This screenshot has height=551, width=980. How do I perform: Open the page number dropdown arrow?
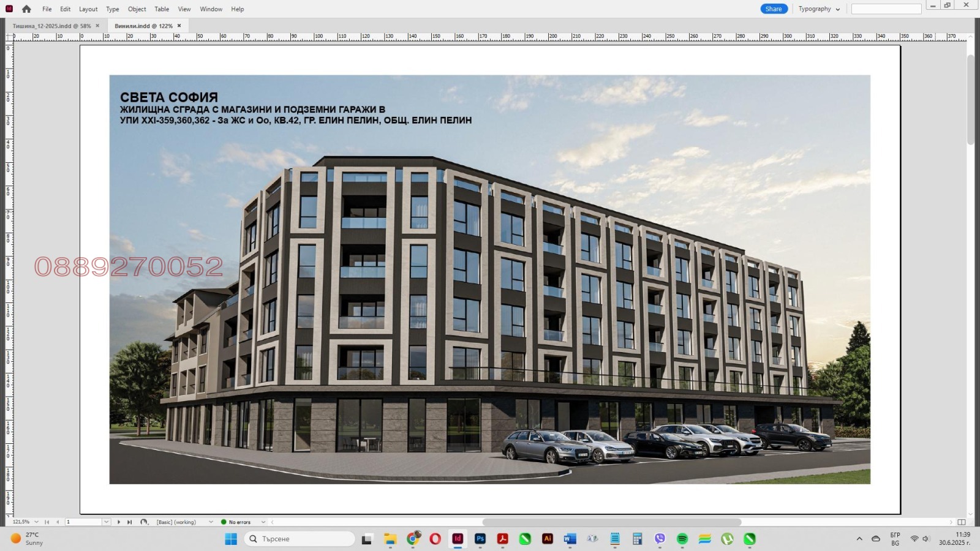pyautogui.click(x=106, y=522)
